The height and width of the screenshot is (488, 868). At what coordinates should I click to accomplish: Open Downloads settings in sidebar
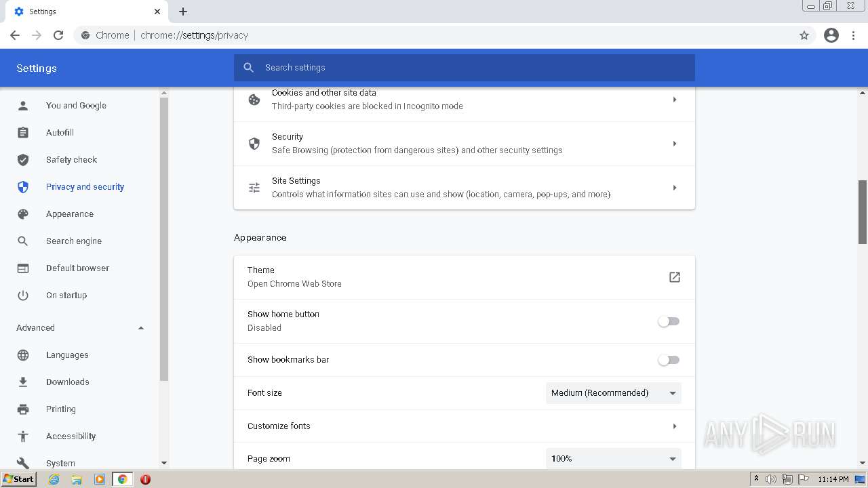[x=67, y=382]
